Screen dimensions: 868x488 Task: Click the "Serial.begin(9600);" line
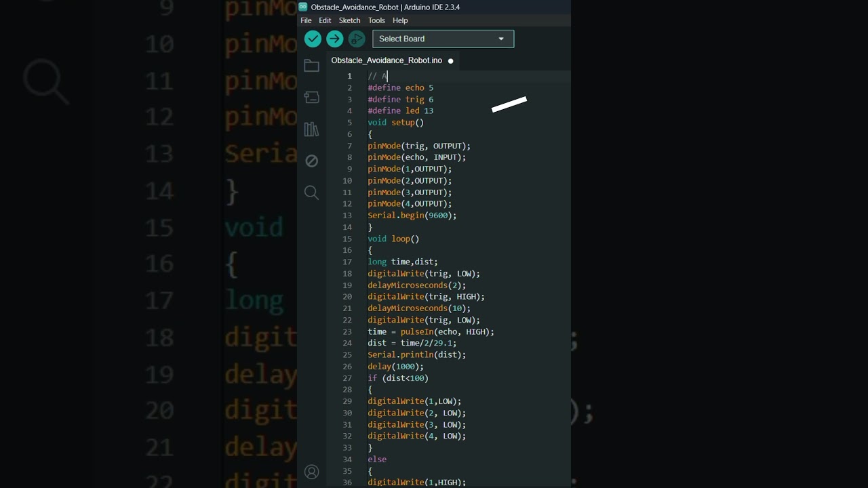click(412, 216)
